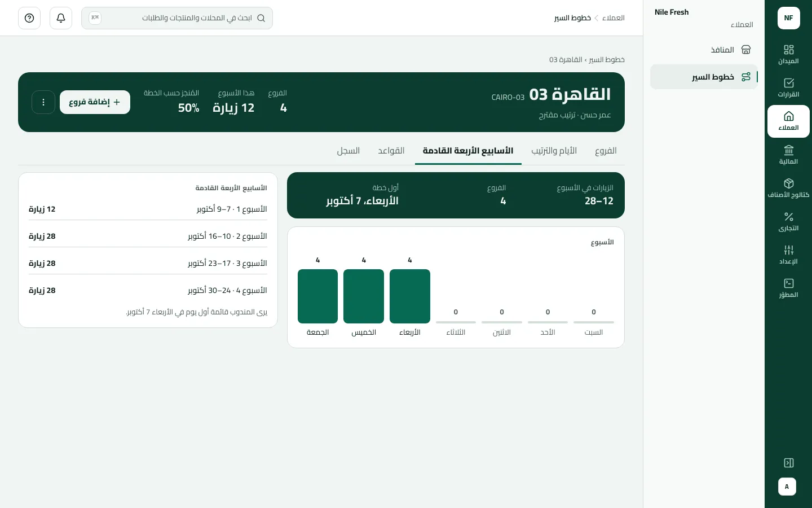The image size is (812, 508).
Task: Go to العملاء in top breadcrumb
Action: [614, 18]
